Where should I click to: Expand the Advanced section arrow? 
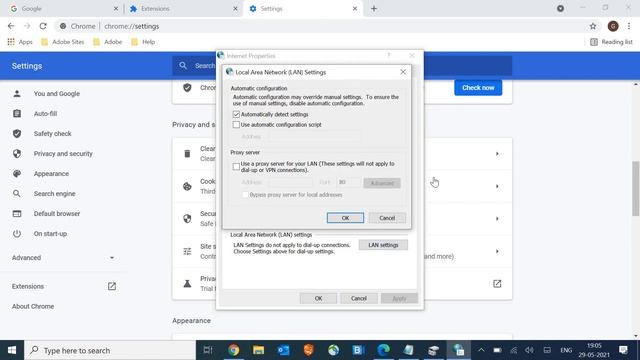coord(112,258)
